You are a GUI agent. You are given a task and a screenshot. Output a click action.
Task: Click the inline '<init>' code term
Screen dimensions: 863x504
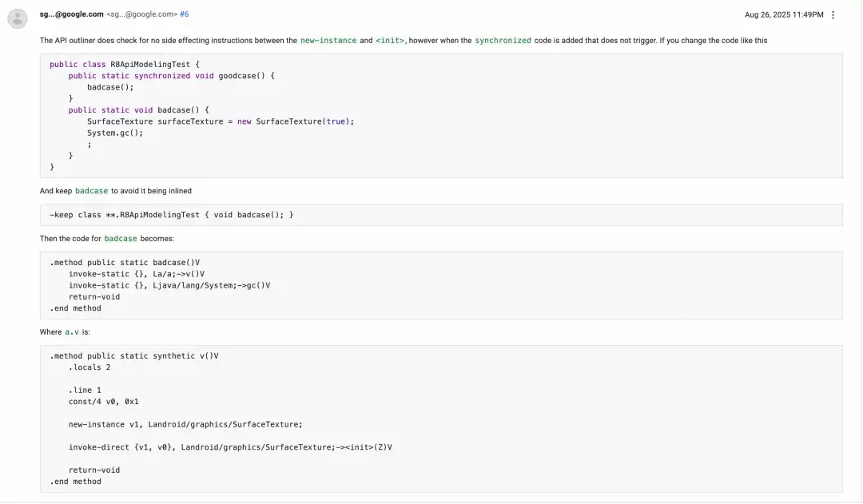click(390, 41)
